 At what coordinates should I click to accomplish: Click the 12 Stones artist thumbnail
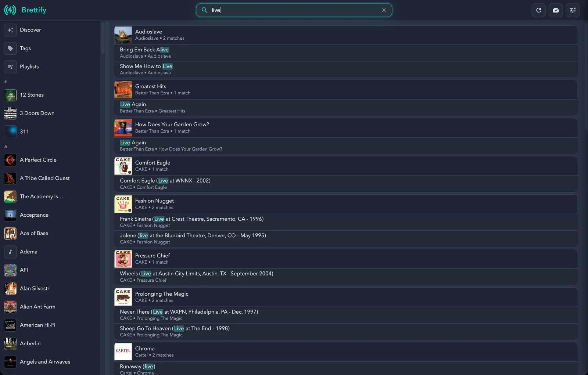[10, 95]
